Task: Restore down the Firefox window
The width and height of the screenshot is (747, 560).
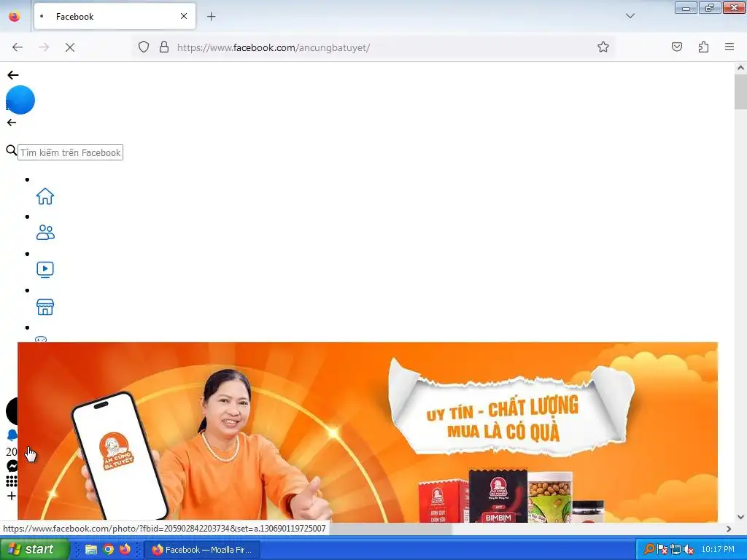Action: pyautogui.click(x=710, y=7)
